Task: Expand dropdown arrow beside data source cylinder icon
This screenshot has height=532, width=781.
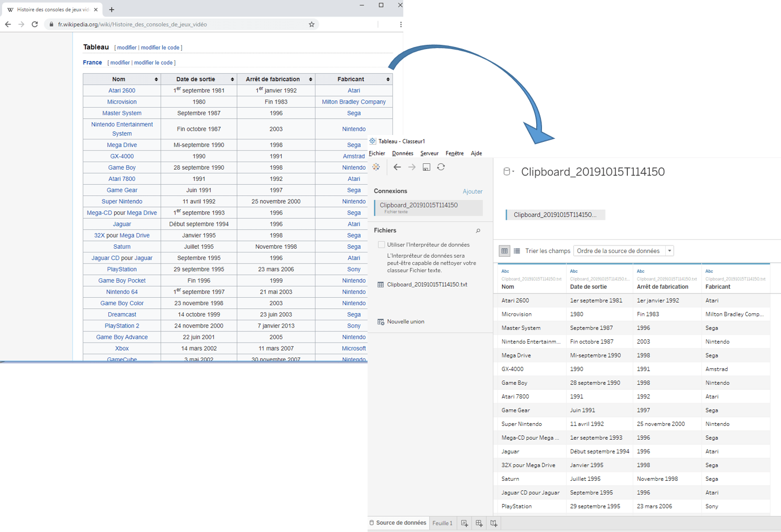Action: 513,172
